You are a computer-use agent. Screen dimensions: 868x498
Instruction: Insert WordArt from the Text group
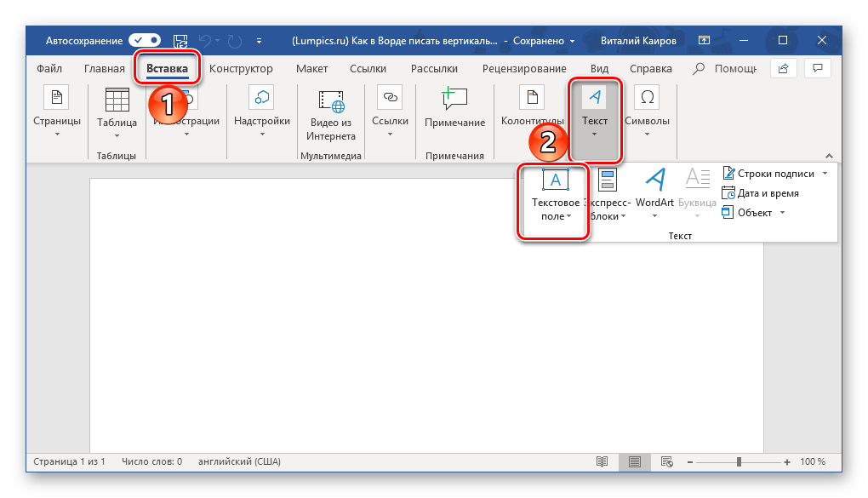click(x=654, y=193)
